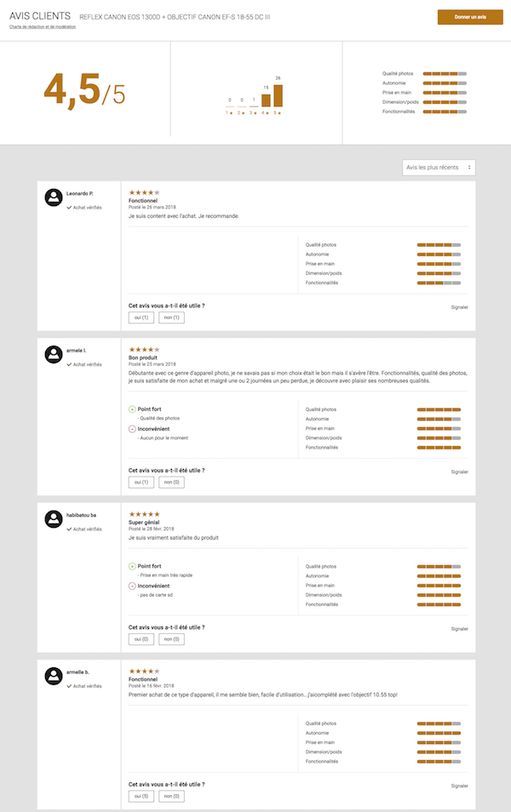Click Signaler on armelle b. review

coord(459,786)
